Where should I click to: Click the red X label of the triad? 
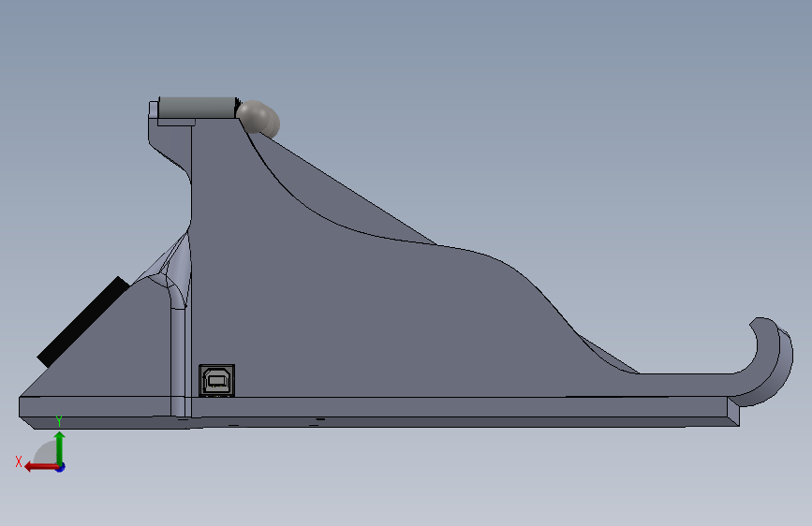point(19,461)
